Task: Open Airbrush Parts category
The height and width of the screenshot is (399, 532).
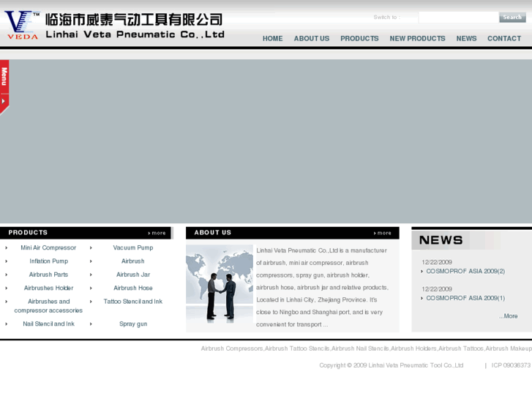Action: [48, 275]
